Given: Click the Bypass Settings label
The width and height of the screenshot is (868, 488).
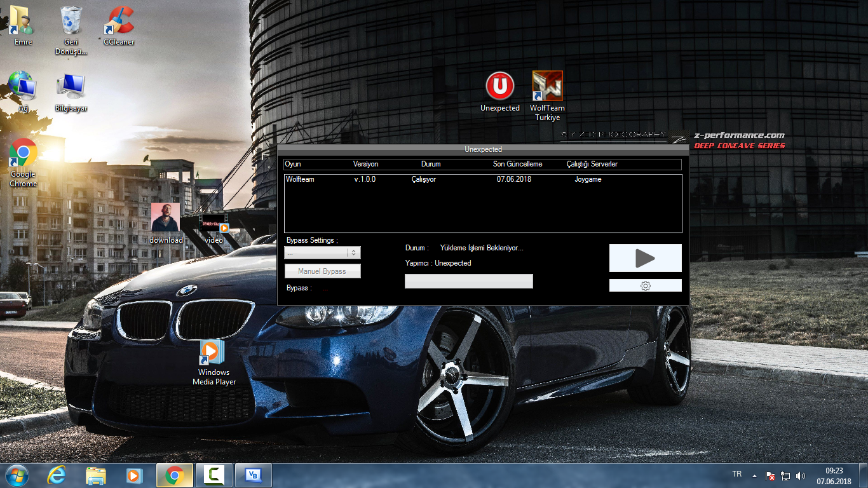Looking at the screenshot, I should tap(312, 240).
